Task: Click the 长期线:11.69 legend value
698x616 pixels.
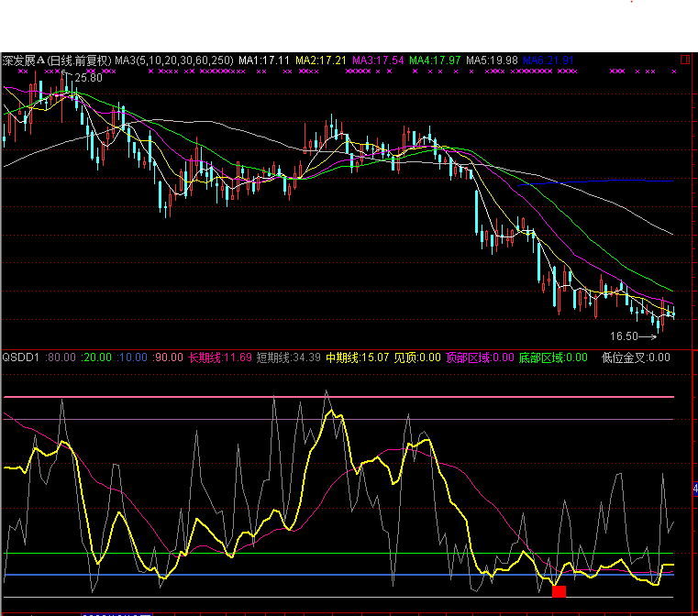Action: pyautogui.click(x=219, y=357)
